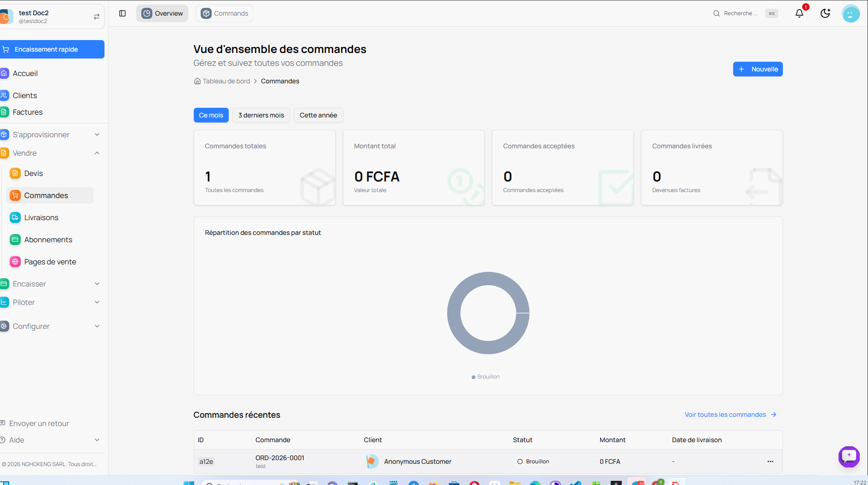The image size is (868, 485).
Task: Open Voir toutes les commandes link
Action: pyautogui.click(x=730, y=415)
